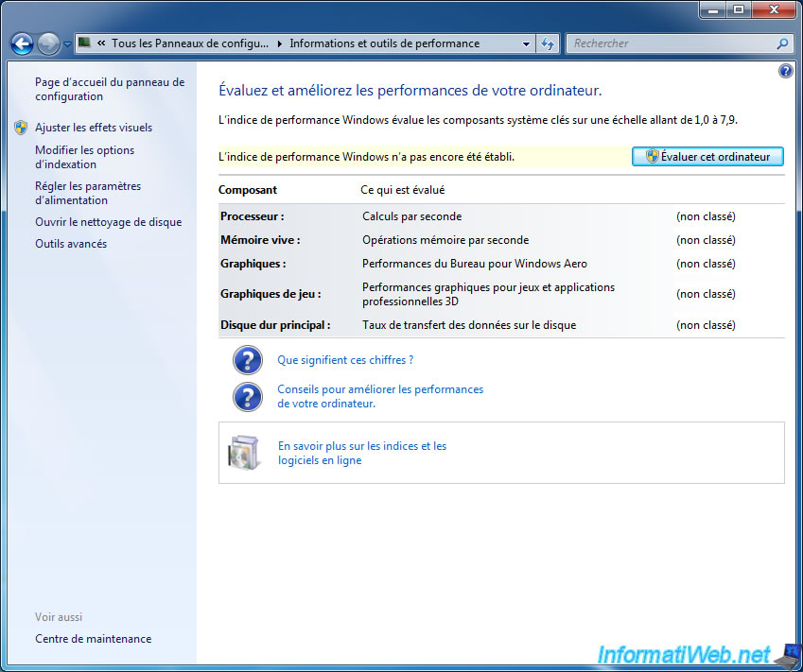Viewport: 803px width, 672px height.
Task: Click the shield icon beside "Ajuster les effets visuels"
Action: click(x=21, y=128)
